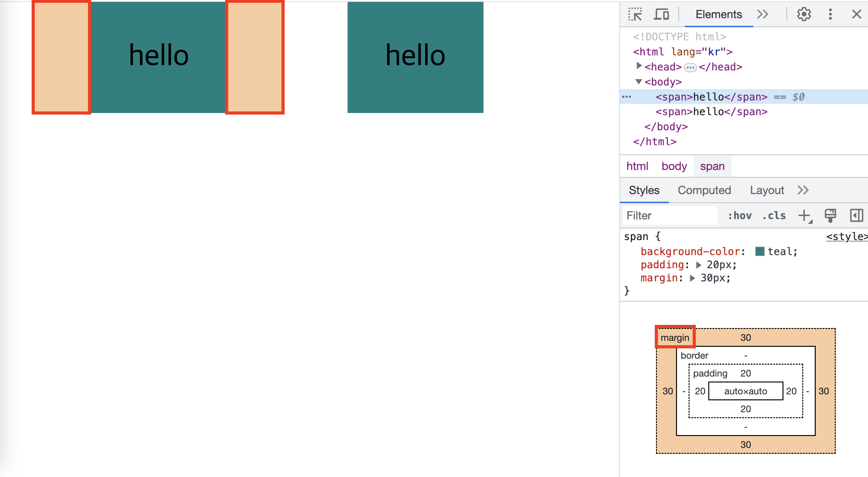Click the new style rule plus icon
This screenshot has width=868, height=477.
[805, 216]
